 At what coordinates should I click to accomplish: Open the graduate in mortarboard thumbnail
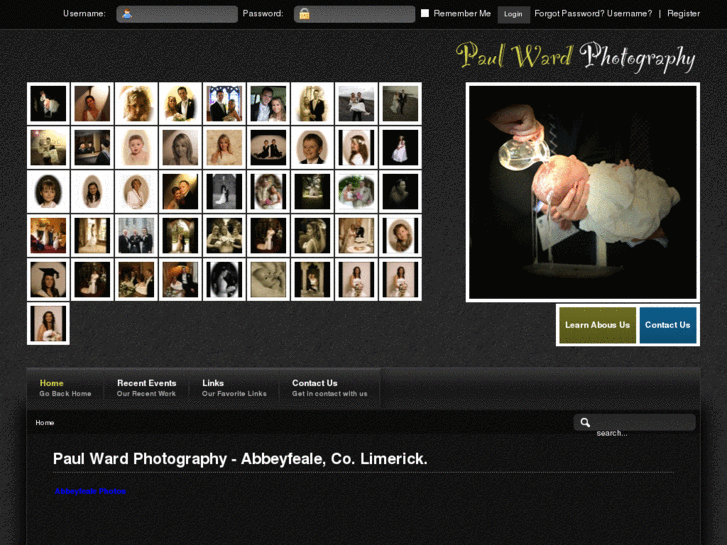[x=48, y=280]
